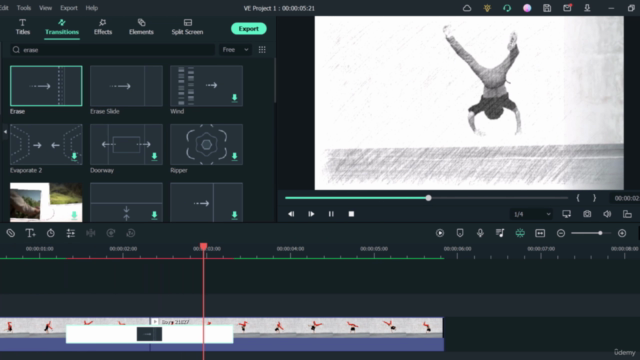Screen dimensions: 640x360
Task: Open the Export menu
Action: pyautogui.click(x=69, y=8)
